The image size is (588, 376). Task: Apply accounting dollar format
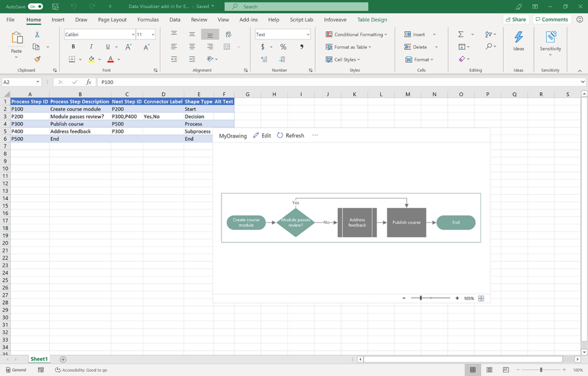[263, 47]
